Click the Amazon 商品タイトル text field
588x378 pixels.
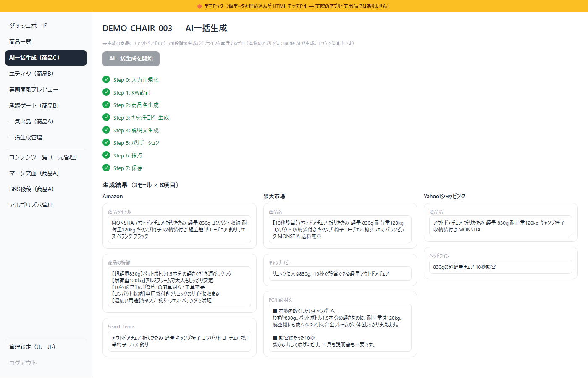point(179,229)
